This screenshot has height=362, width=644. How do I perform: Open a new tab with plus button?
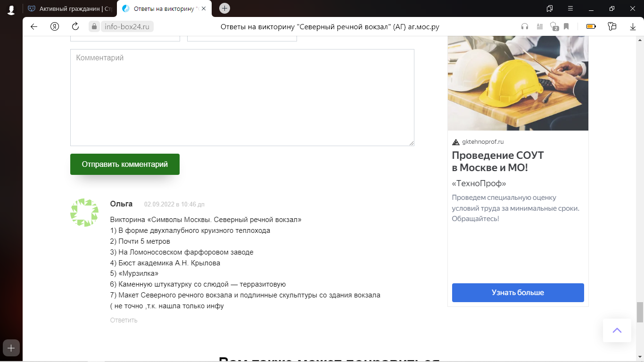[x=224, y=8]
